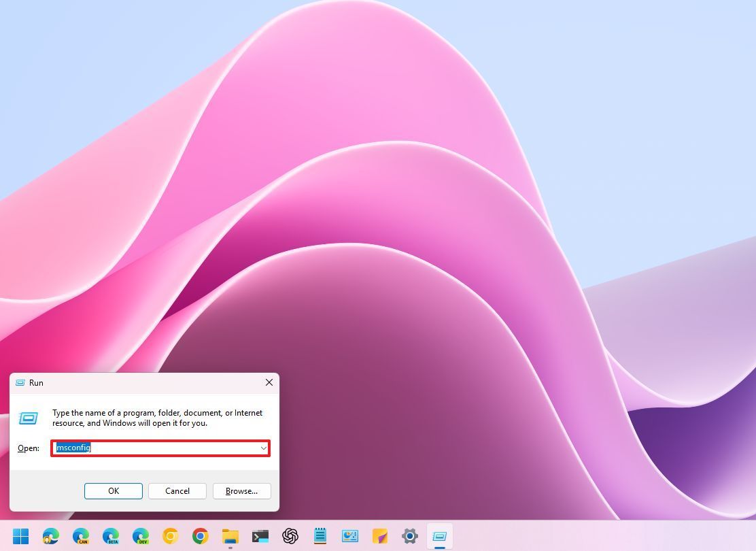The image size is (756, 551).
Task: Cancel the Run dialog
Action: pyautogui.click(x=177, y=490)
